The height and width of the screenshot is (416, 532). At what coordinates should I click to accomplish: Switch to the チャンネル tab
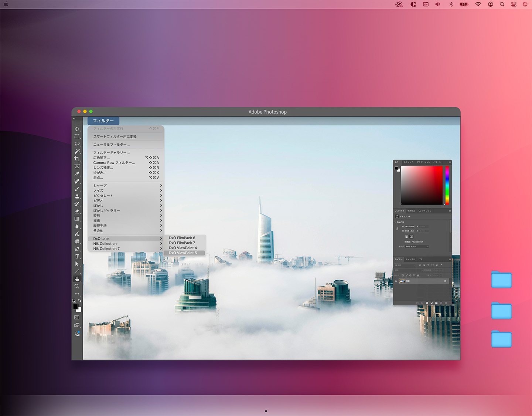pos(410,259)
